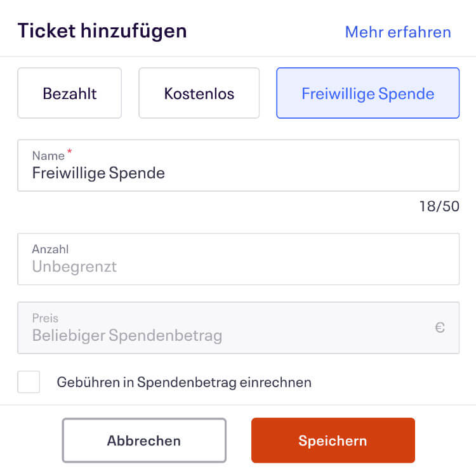Enable Gebühren in Spendenbetrag einrechnen checkbox
The width and height of the screenshot is (476, 476).
(x=29, y=382)
